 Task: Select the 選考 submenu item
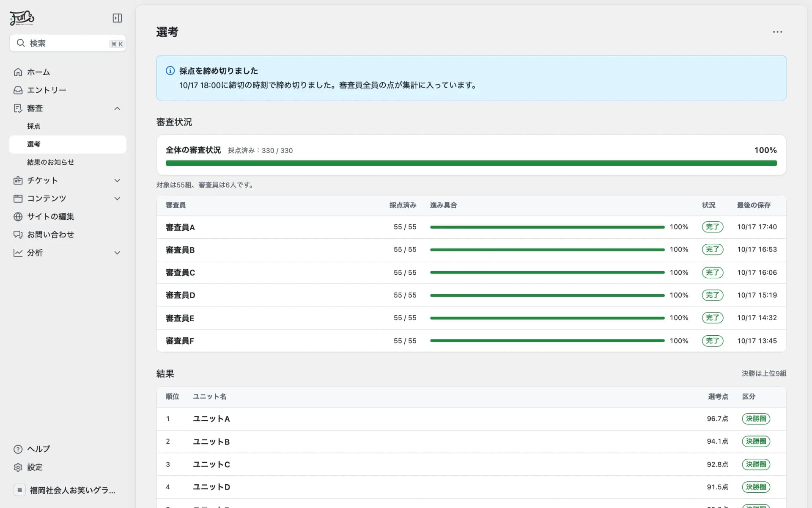tap(68, 144)
